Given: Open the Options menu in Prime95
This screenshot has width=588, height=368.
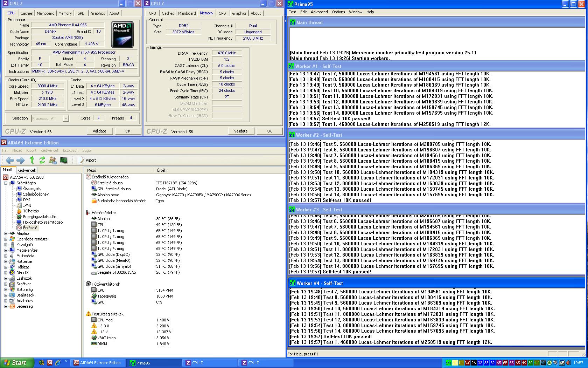Looking at the screenshot, I should (x=338, y=12).
